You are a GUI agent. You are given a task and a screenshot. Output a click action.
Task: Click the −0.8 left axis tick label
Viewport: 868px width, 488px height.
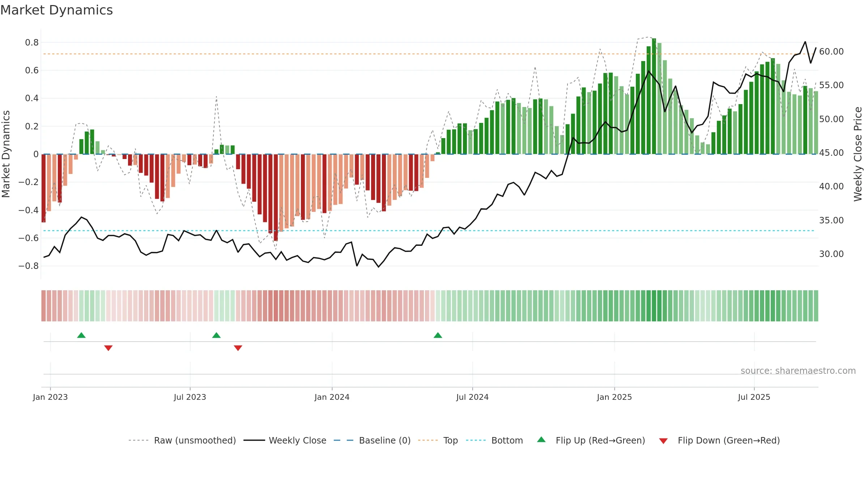pos(29,266)
